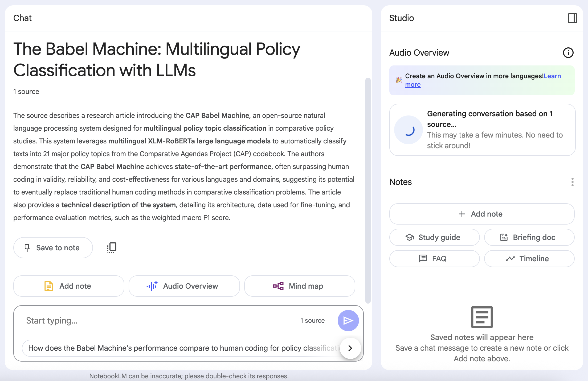Open the Audio Overview info icon
Image resolution: width=588 pixels, height=381 pixels.
568,53
